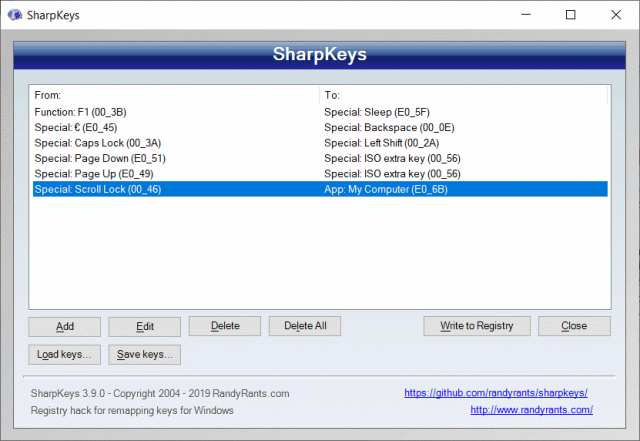Select the Special: € (E0_45) row
The height and width of the screenshot is (441, 640).
click(320, 127)
